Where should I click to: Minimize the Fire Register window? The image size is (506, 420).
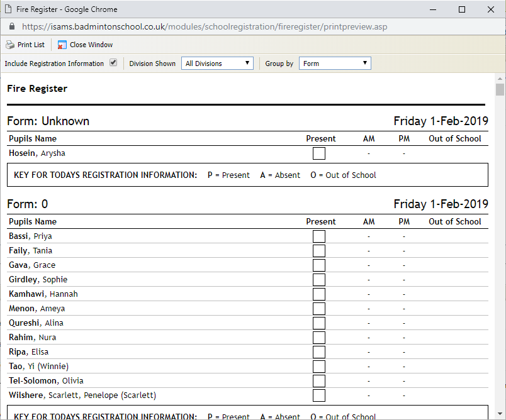(433, 9)
